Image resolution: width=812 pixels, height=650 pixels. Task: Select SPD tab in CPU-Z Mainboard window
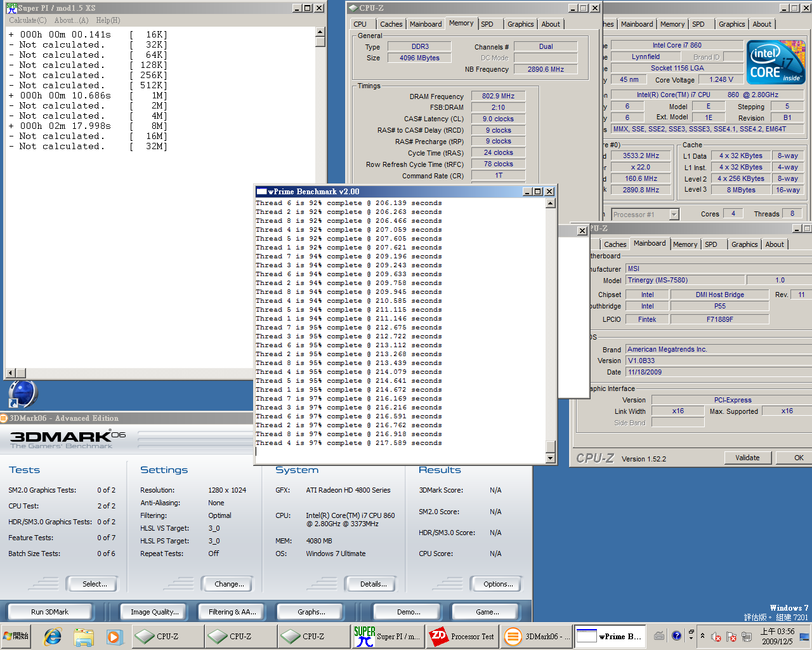click(x=711, y=244)
